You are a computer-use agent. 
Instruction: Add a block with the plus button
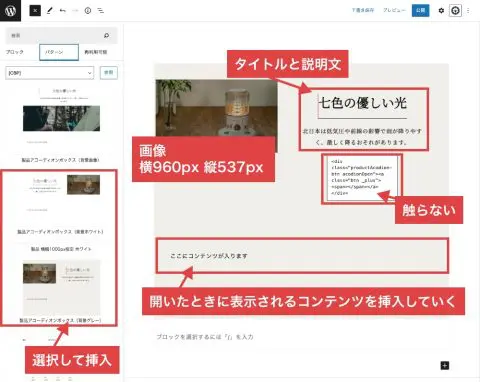coord(445,365)
